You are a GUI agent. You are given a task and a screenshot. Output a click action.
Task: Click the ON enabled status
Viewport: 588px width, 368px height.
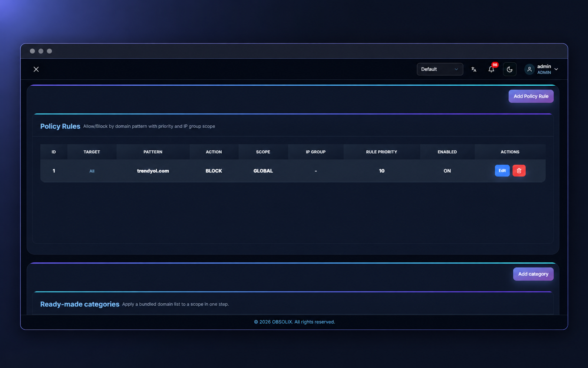[447, 171]
